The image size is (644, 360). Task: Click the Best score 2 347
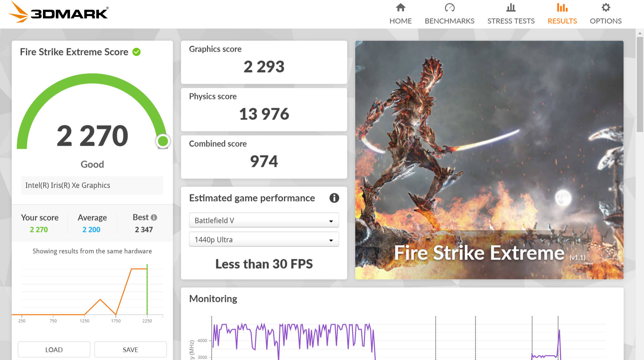point(144,230)
